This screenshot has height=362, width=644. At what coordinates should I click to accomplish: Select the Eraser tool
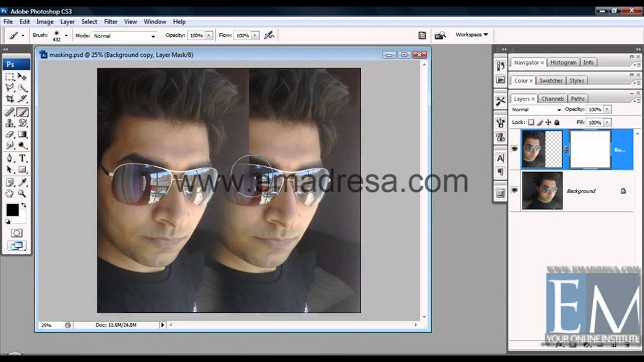tap(10, 135)
